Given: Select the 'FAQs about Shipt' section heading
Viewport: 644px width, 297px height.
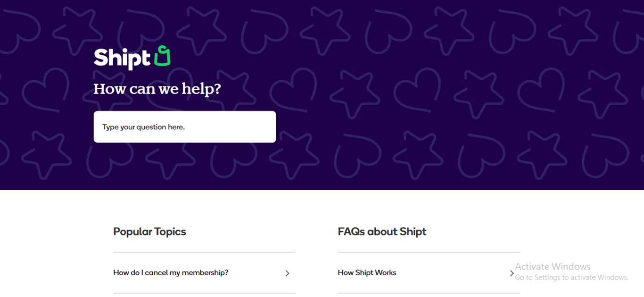Looking at the screenshot, I should 382,232.
